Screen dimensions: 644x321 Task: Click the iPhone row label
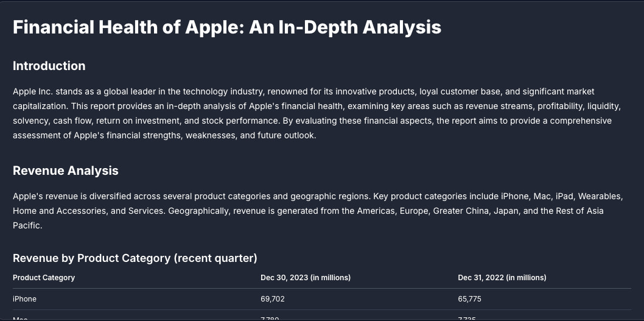[24, 299]
